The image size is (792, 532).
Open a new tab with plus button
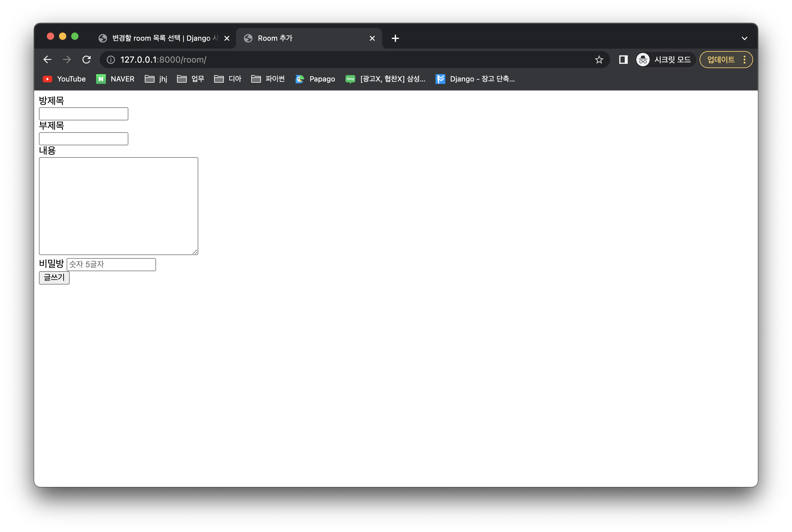pos(395,38)
